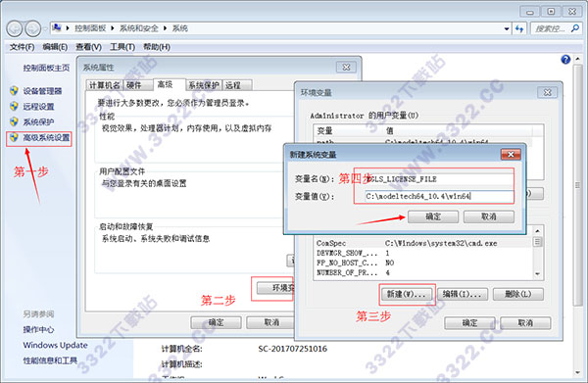
Task: Click the 新建(W)... button
Action: coord(407,294)
